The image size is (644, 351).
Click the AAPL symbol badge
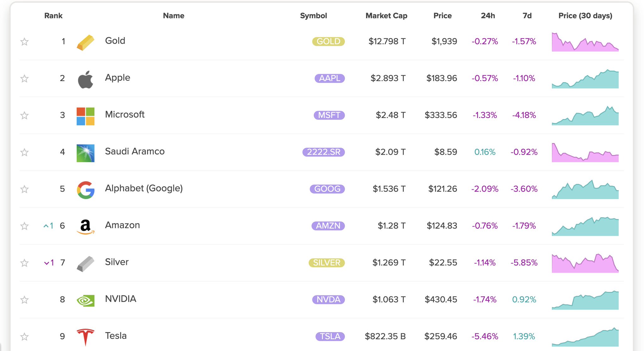330,78
